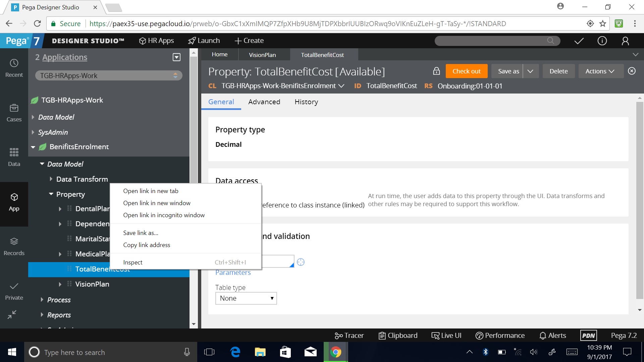Click the Delete button
The image size is (644, 362).
tap(558, 71)
